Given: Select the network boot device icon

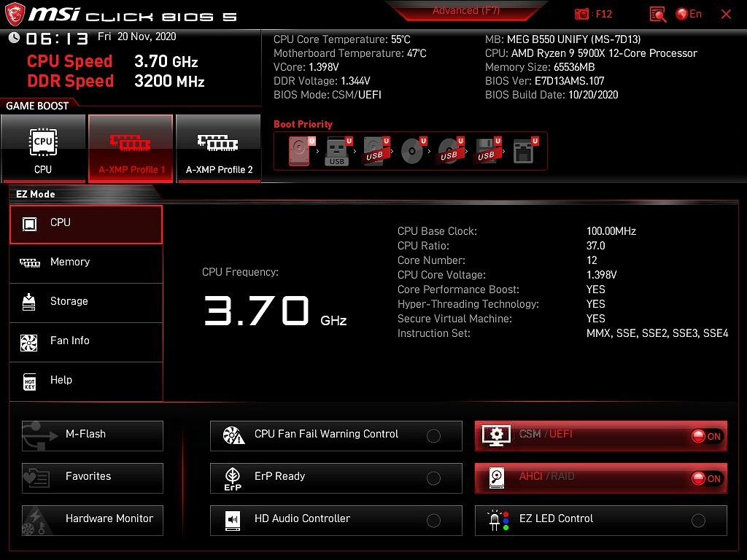Looking at the screenshot, I should (525, 151).
